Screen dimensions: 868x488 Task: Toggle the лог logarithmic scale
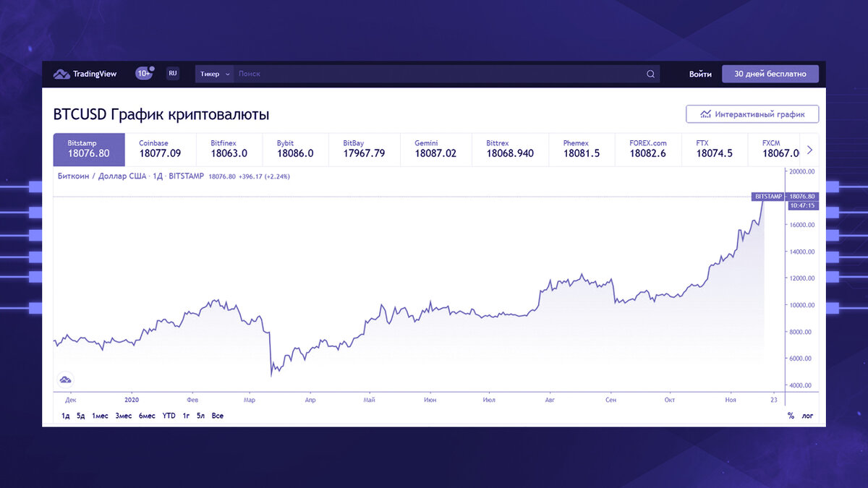coord(807,416)
